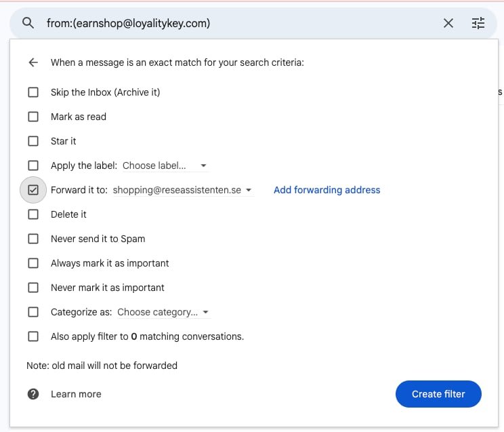This screenshot has height=432, width=504.
Task: Click Add forwarding address link
Action: click(x=327, y=190)
